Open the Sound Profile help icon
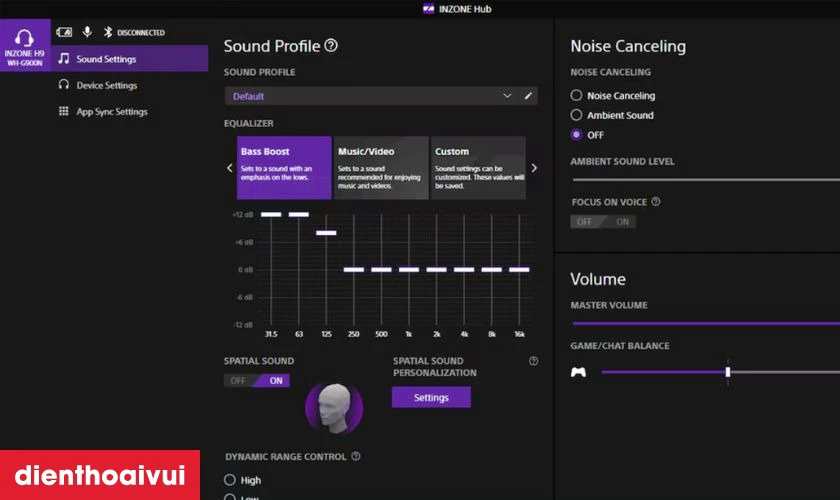Image resolution: width=840 pixels, height=500 pixels. [x=331, y=46]
